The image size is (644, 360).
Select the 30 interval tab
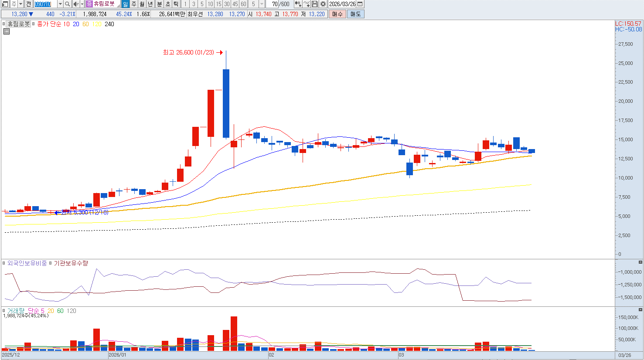click(227, 4)
